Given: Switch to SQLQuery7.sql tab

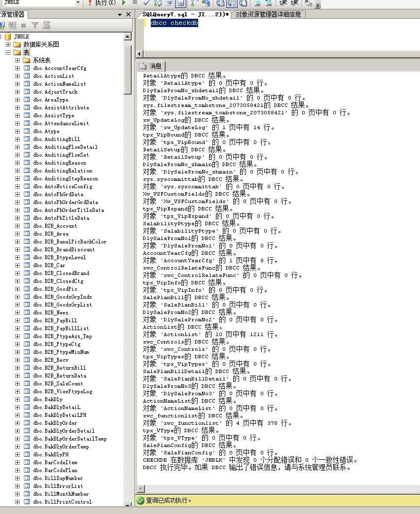Looking at the screenshot, I should (185, 14).
